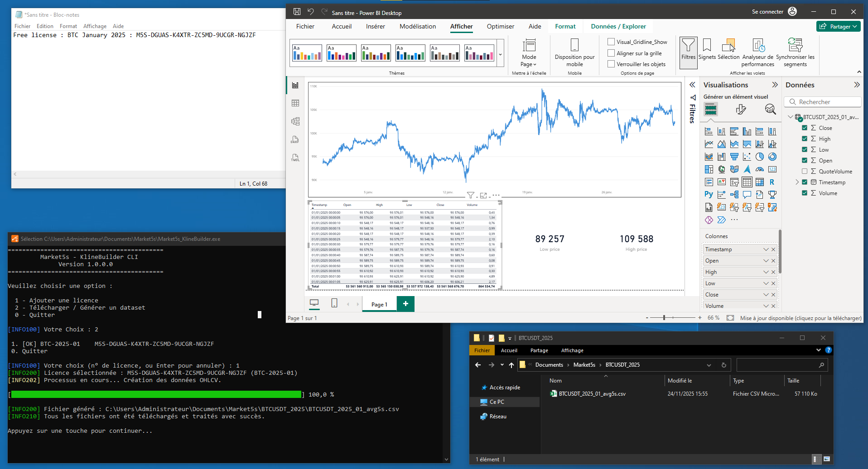Open the Mode Page dropdown
Image resolution: width=868 pixels, height=469 pixels.
(x=529, y=64)
